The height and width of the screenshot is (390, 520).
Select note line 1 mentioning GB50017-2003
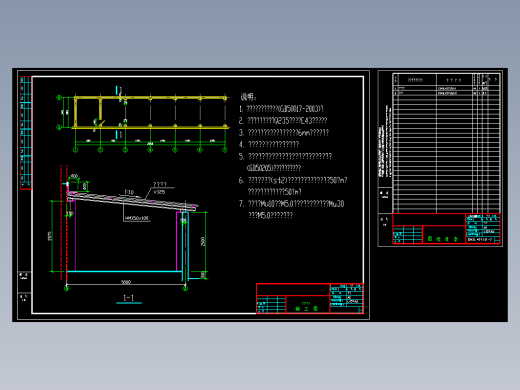tap(281, 109)
